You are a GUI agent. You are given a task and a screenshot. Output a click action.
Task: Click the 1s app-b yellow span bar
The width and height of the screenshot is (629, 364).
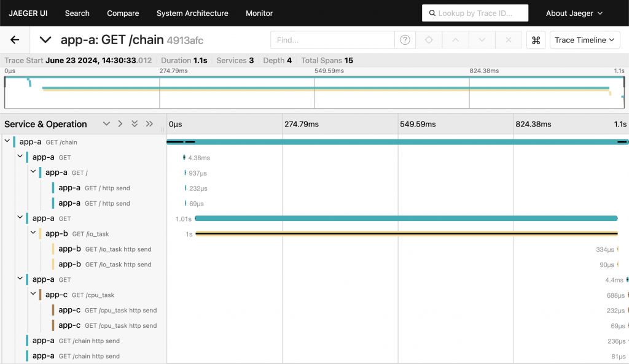click(x=407, y=234)
